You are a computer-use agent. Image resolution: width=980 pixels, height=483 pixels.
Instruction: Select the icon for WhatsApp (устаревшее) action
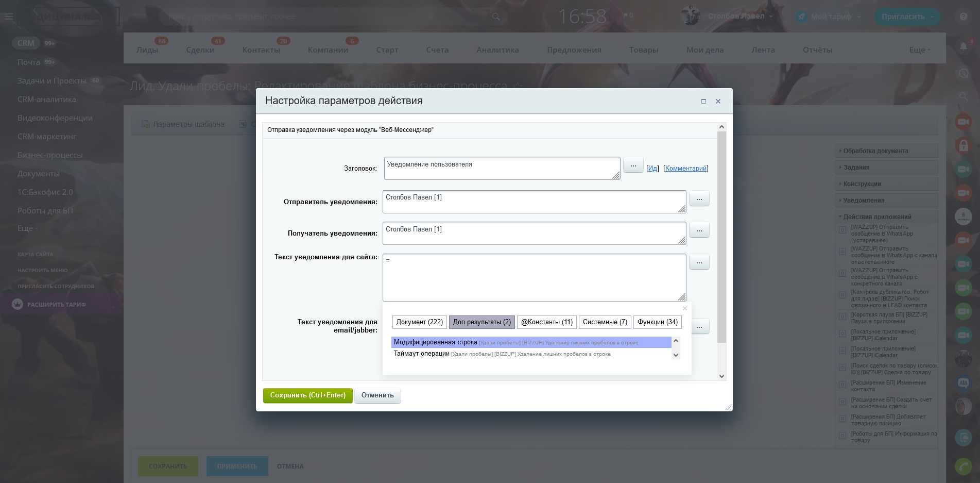pyautogui.click(x=843, y=230)
